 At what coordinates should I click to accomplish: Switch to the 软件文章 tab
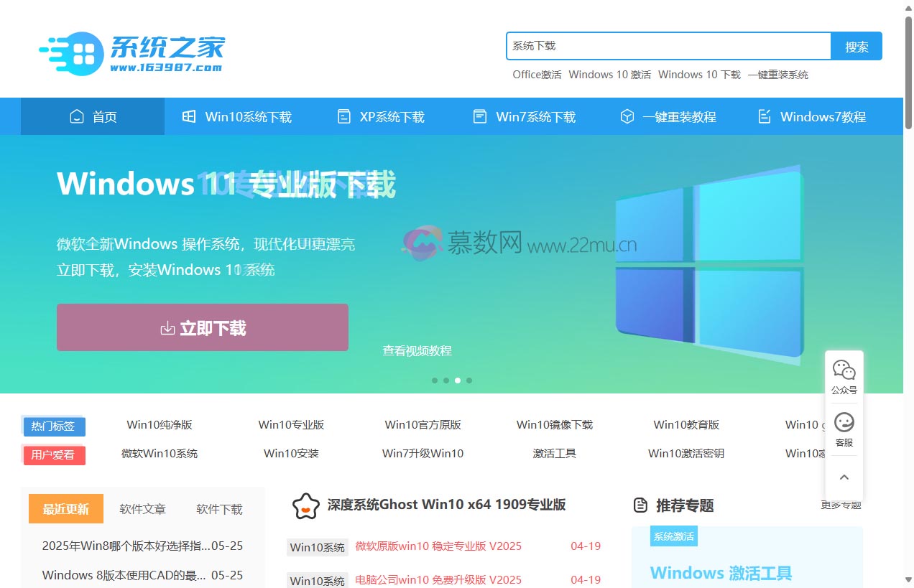[x=142, y=509]
